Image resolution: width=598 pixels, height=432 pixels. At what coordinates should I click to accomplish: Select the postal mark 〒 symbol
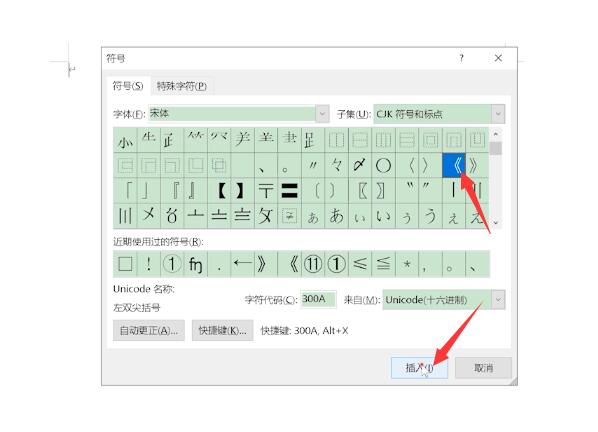tap(266, 191)
